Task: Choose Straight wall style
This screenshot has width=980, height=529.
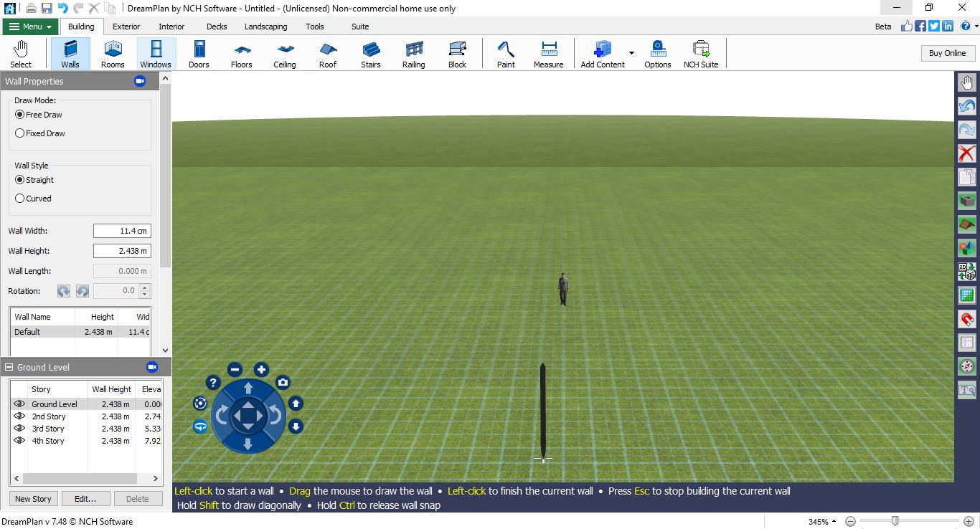Action: tap(34, 180)
